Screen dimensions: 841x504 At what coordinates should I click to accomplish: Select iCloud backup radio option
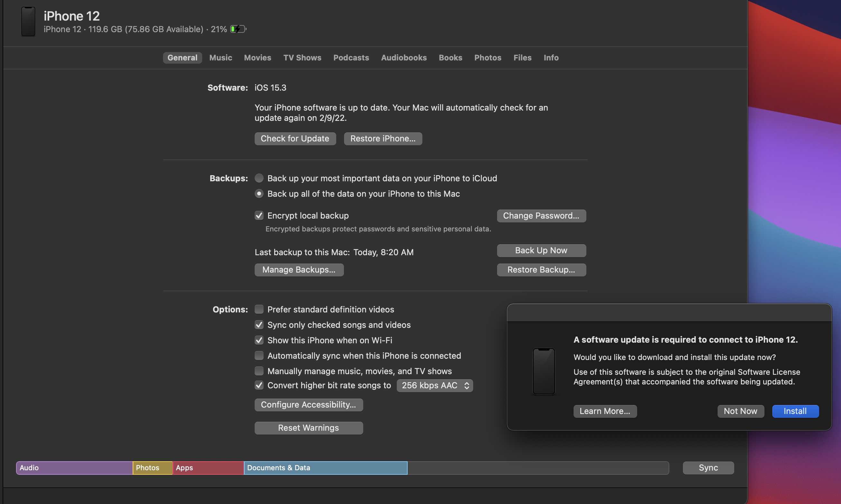pos(259,178)
